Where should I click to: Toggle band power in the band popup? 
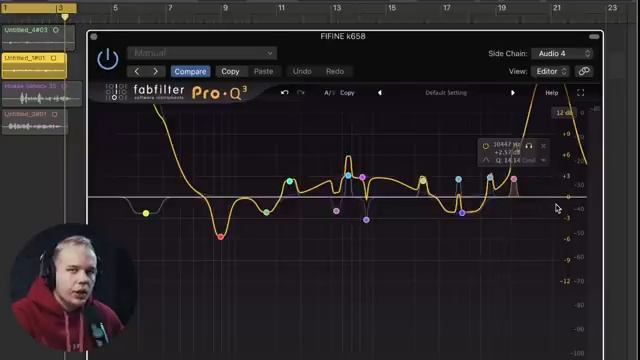point(486,146)
